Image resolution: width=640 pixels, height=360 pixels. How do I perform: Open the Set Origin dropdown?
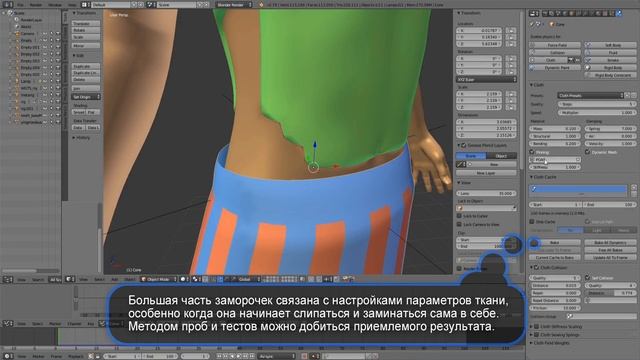tap(86, 97)
